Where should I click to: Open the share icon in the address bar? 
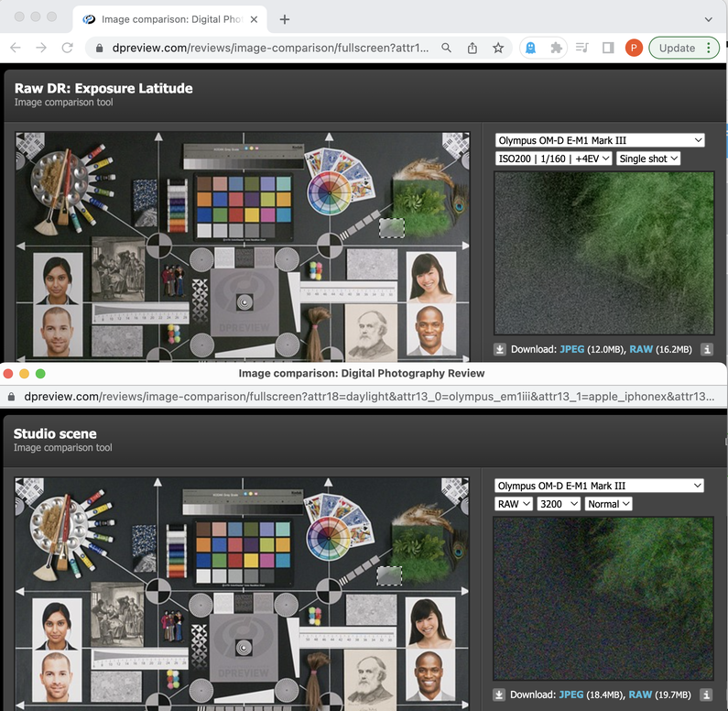point(473,48)
